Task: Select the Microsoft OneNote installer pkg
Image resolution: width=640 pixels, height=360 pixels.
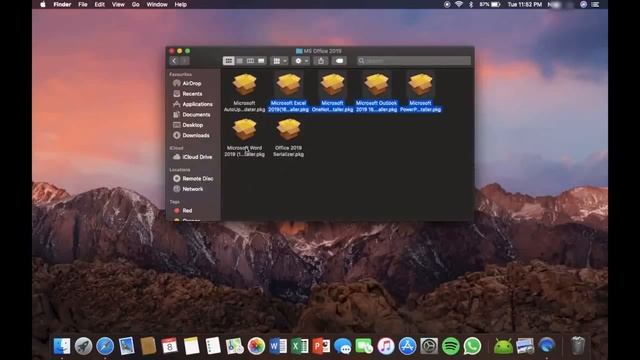Action: point(332,92)
